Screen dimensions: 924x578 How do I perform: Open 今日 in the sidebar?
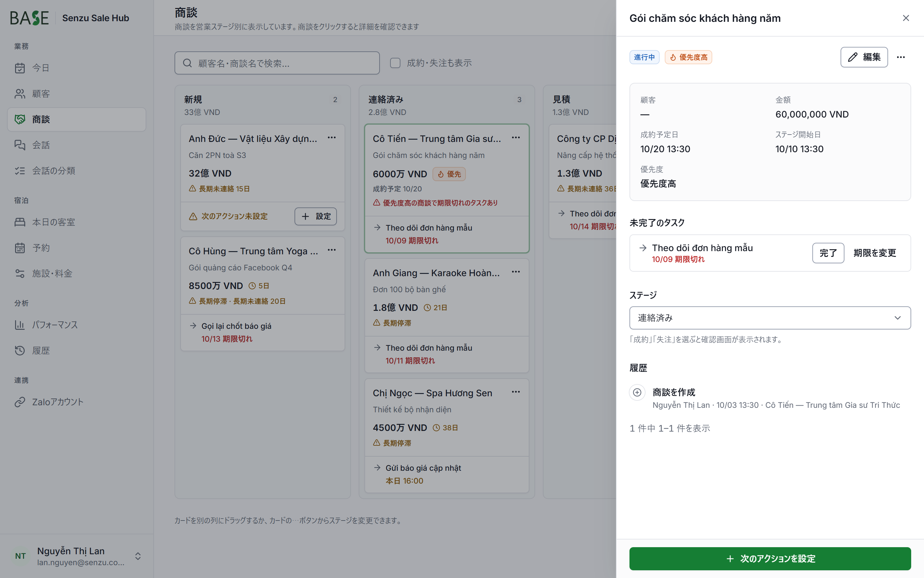tap(76, 68)
